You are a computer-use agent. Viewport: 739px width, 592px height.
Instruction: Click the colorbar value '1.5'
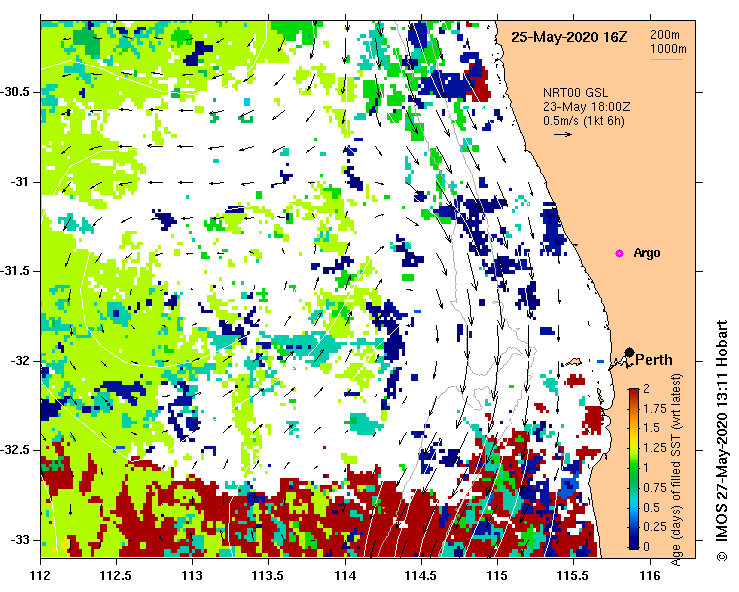coord(651,428)
